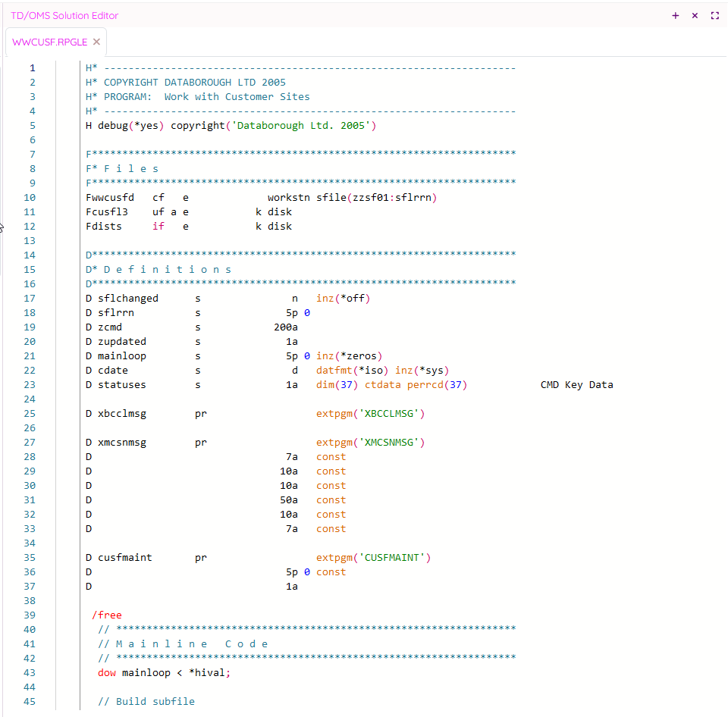Screen dimensions: 728x717
Task: Click line number 39 in the gutter
Action: point(30,615)
